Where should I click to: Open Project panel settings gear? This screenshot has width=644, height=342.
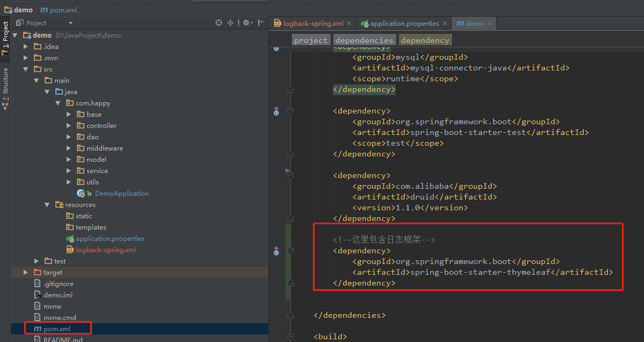pyautogui.click(x=246, y=23)
